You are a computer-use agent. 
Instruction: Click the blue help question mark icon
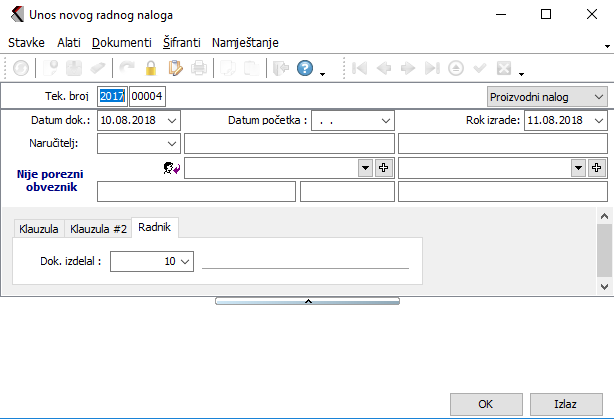[x=304, y=69]
